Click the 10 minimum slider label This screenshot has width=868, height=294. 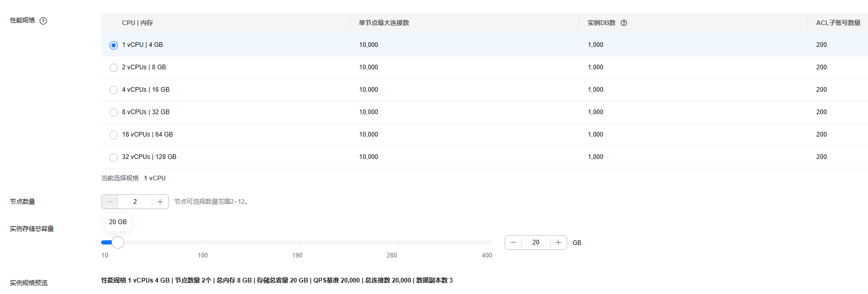tap(105, 255)
